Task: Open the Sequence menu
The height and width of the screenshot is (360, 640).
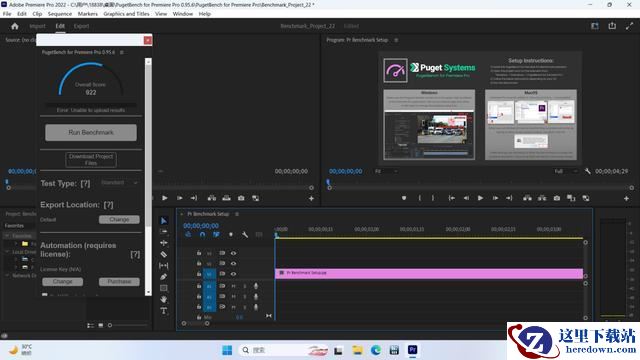Action: coord(60,14)
